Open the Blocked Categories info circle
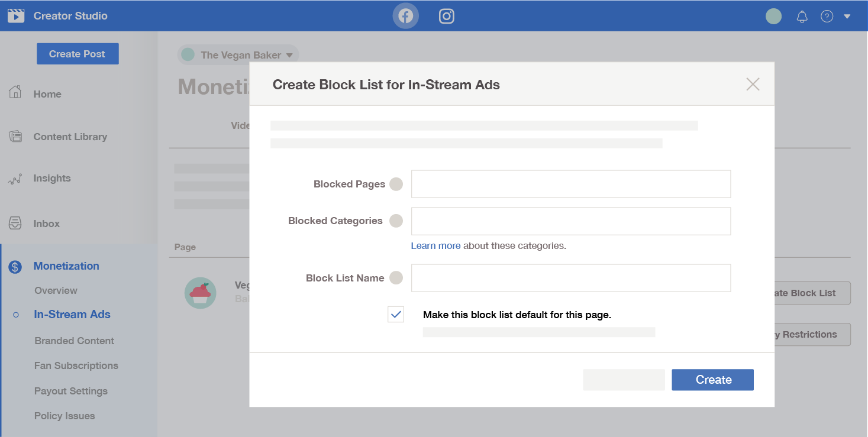Viewport: 868px width, 437px height. (396, 221)
